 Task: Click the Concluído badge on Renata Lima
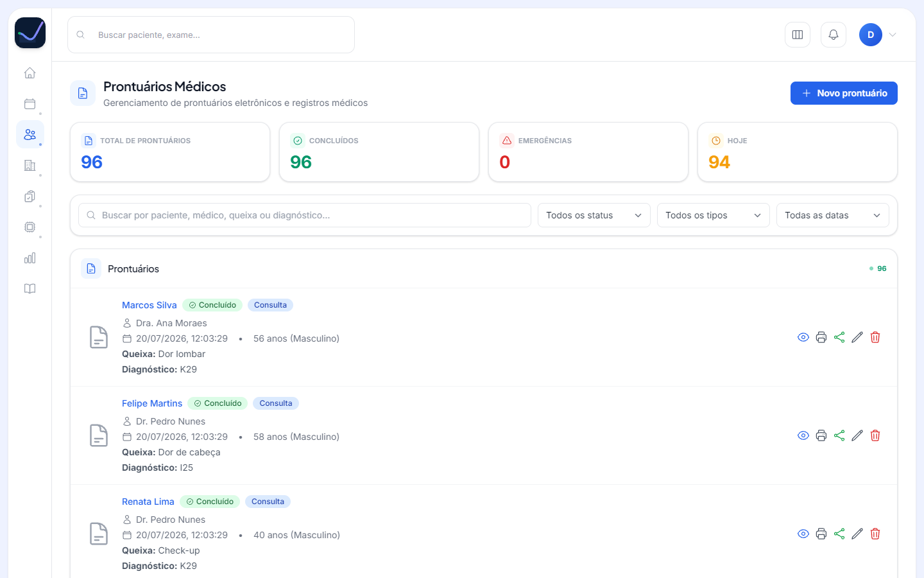(x=210, y=502)
